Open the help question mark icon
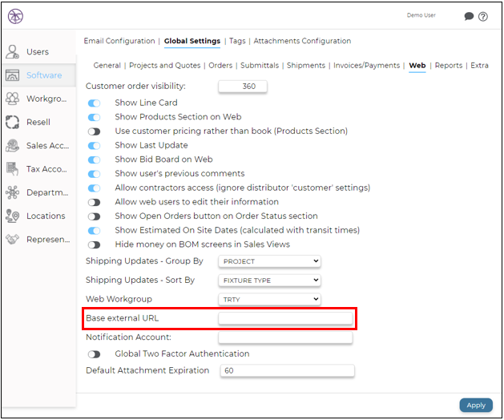Viewport: 504px width, 420px height. tap(483, 16)
